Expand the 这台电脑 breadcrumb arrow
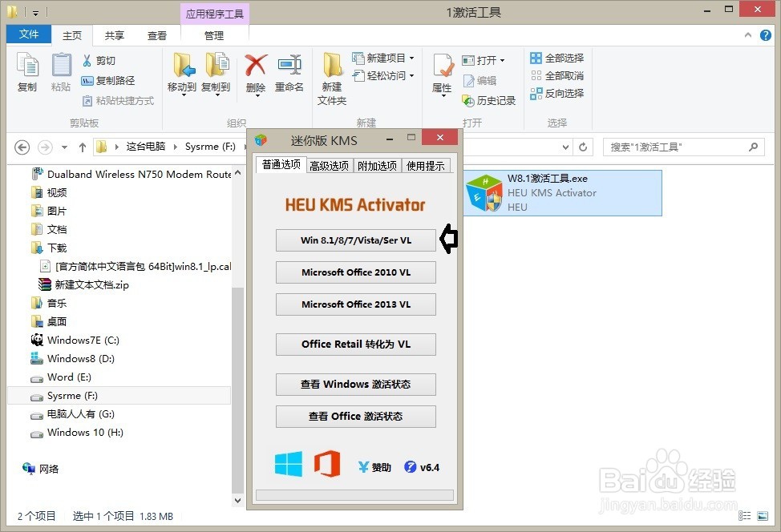This screenshot has height=532, width=781. pyautogui.click(x=176, y=147)
